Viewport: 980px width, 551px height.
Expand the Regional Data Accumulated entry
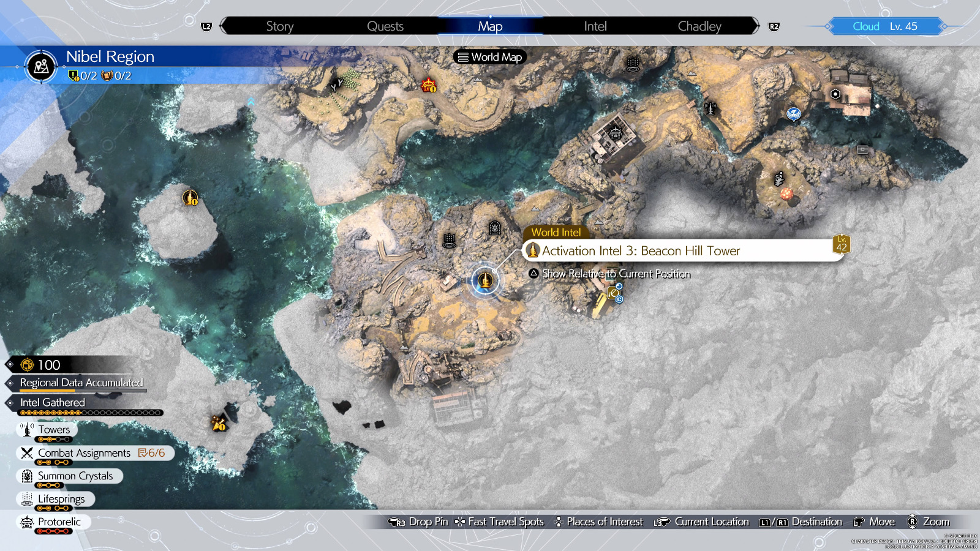point(81,383)
